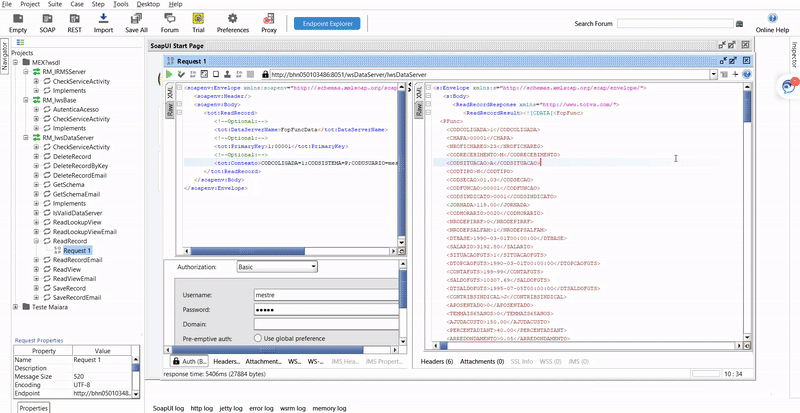This screenshot has width=800, height=413.
Task: Collapse the RM_IRMSServer interface node
Action: (x=26, y=71)
